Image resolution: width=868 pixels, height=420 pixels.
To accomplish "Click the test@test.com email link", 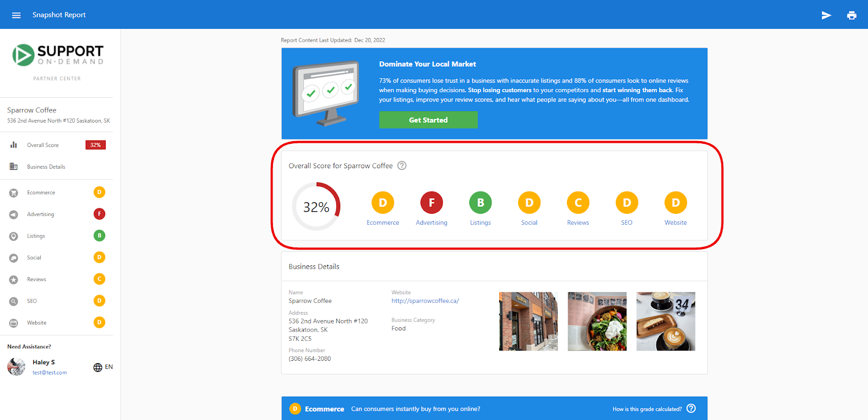I will pyautogui.click(x=49, y=373).
